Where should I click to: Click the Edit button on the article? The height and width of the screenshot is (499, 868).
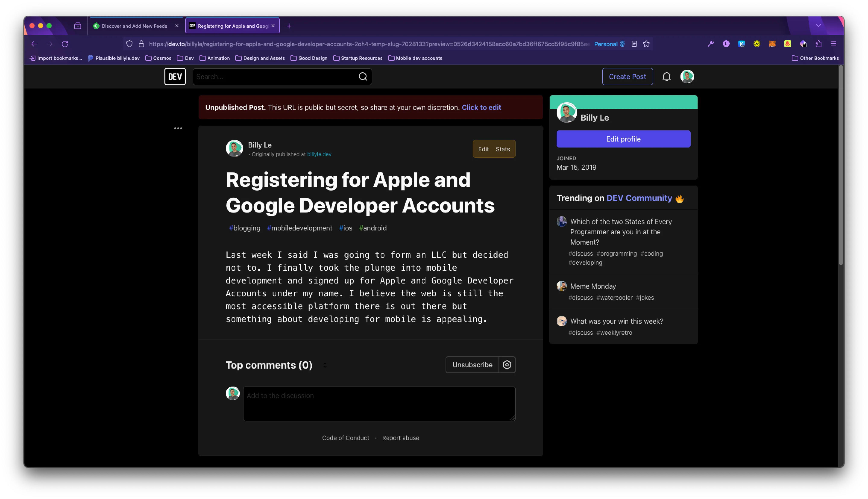(x=483, y=149)
